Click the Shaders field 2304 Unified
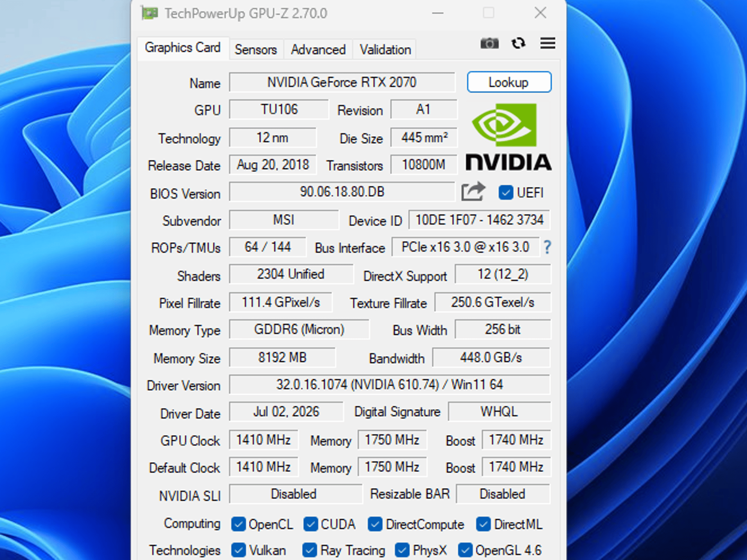Screen dimensions: 747x560 tap(291, 274)
